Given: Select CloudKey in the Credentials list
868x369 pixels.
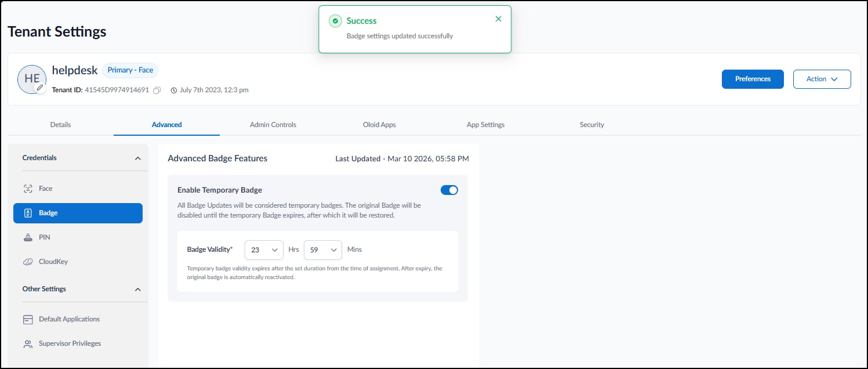Looking at the screenshot, I should (x=78, y=262).
